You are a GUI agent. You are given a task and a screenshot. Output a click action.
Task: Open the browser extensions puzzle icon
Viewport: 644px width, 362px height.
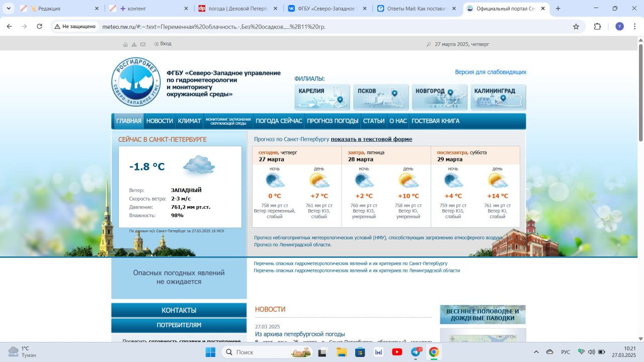pyautogui.click(x=598, y=27)
